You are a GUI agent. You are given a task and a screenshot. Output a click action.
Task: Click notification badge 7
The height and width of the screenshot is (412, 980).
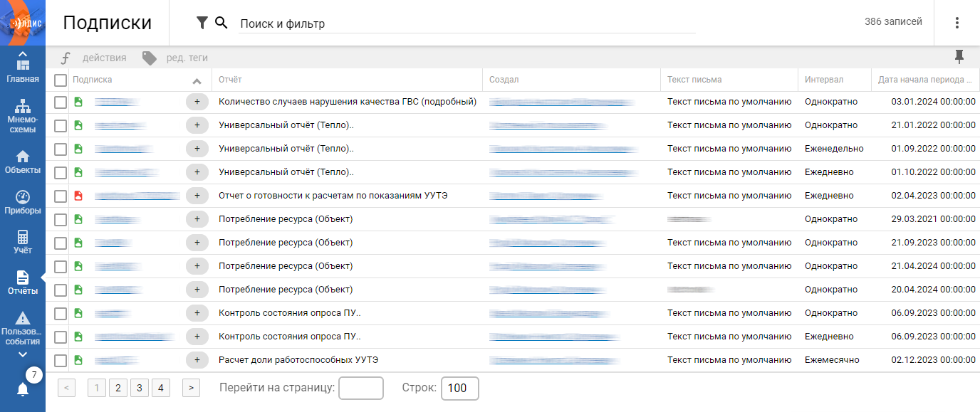point(34,375)
